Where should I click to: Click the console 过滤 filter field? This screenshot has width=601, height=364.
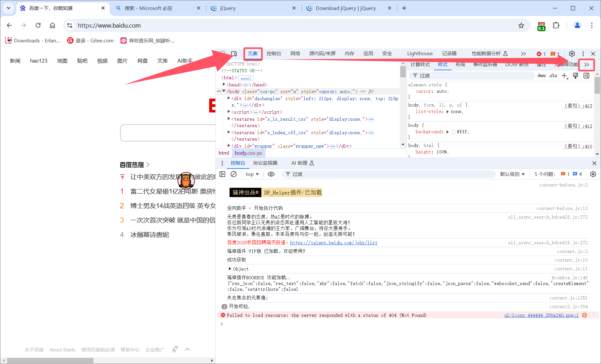(388, 174)
